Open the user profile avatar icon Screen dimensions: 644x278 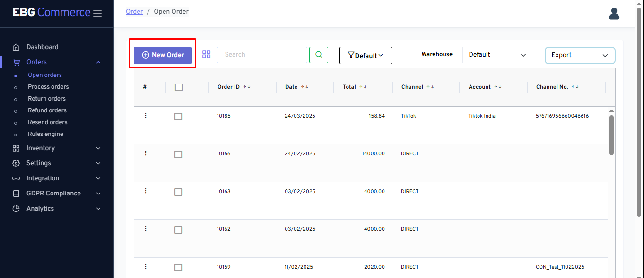tap(614, 14)
